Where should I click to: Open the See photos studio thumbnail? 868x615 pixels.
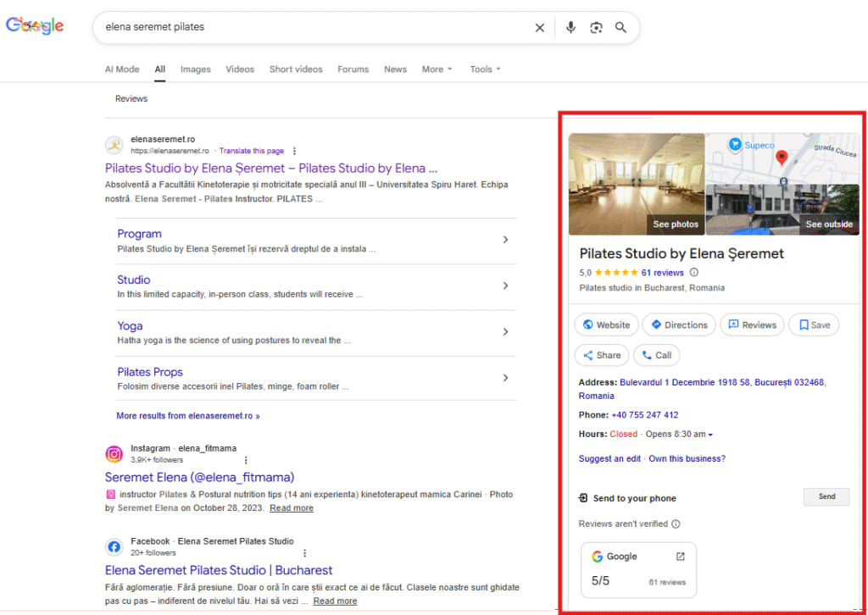(x=637, y=184)
